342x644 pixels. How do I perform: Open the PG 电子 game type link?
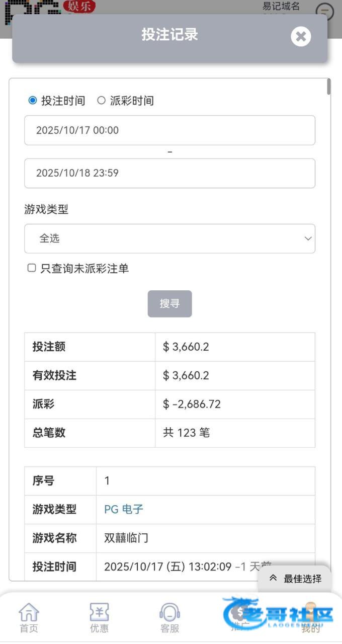124,509
